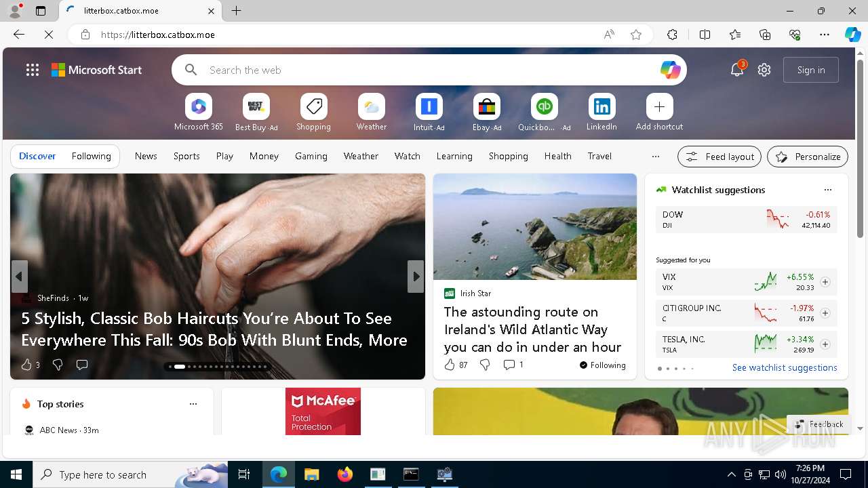Open Read aloud in address bar
This screenshot has height=488, width=868.
609,35
